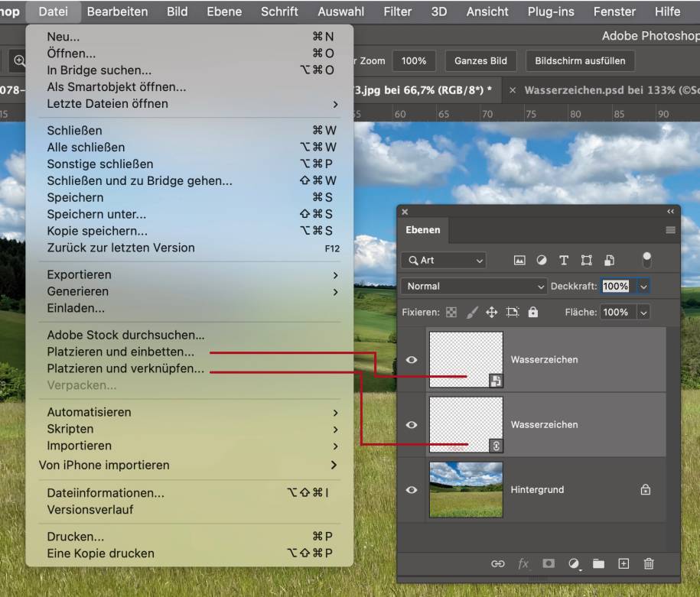Select the Hintergrund layer thumbnail

coord(466,490)
